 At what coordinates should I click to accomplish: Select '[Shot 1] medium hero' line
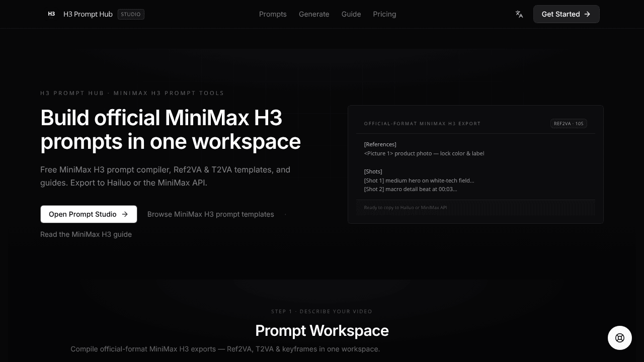tap(419, 180)
